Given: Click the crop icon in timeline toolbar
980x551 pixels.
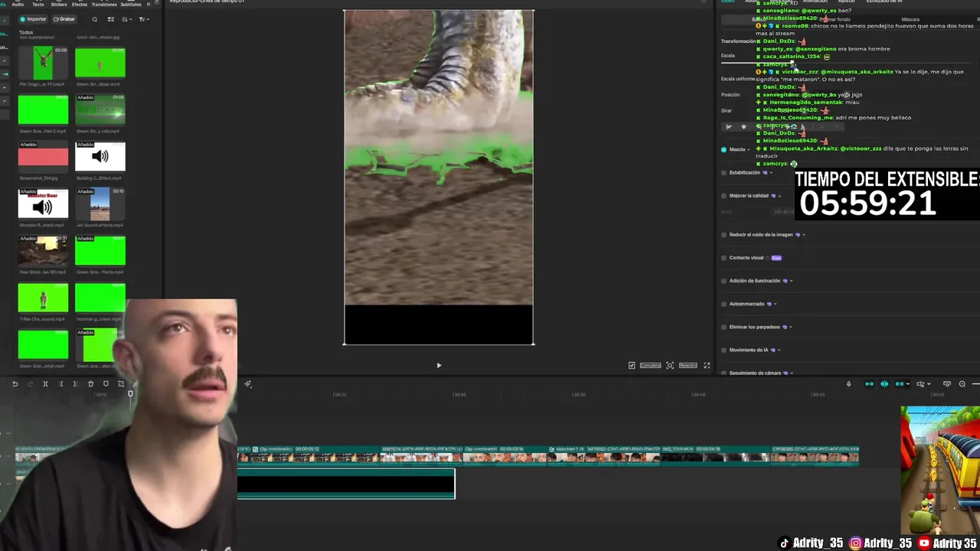Looking at the screenshot, I should pos(121,384).
